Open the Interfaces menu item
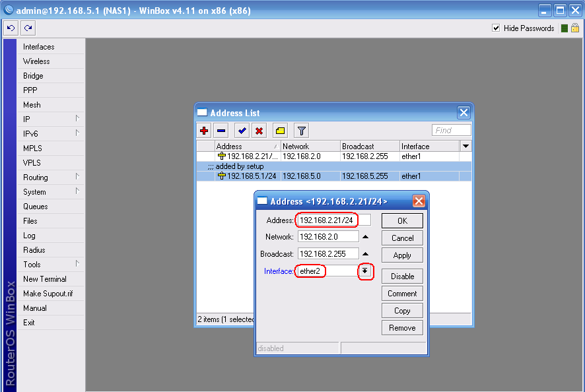 (x=51, y=47)
